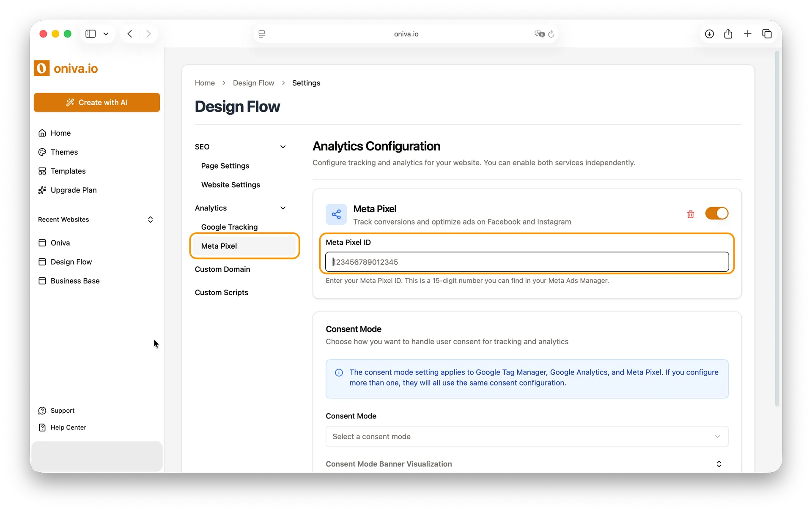
Task: Click the oniva.io logo icon
Action: 41,68
